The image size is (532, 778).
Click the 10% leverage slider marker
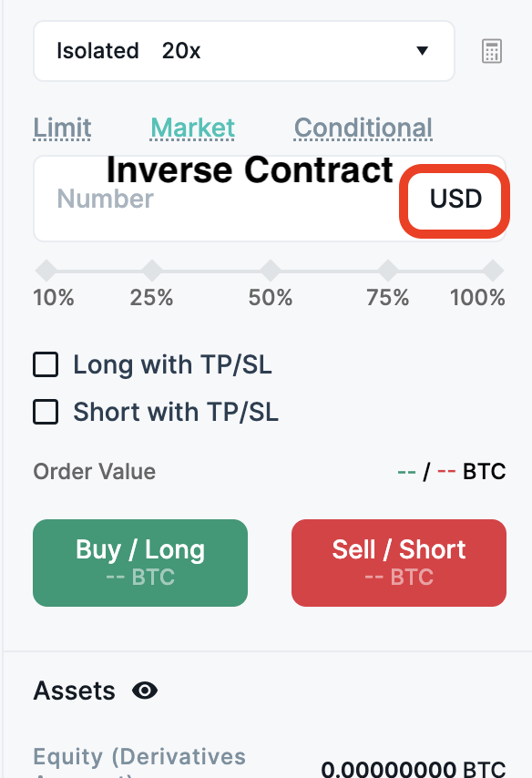pyautogui.click(x=46, y=270)
